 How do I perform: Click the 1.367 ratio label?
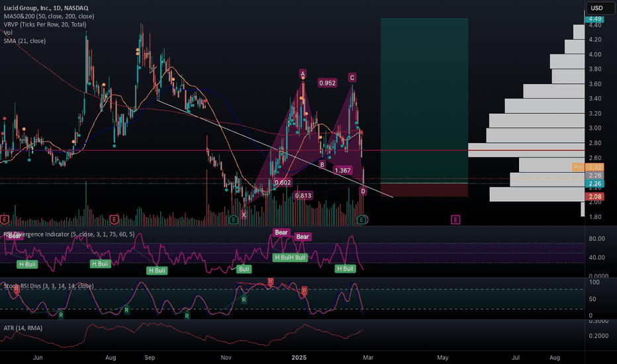[x=342, y=170]
